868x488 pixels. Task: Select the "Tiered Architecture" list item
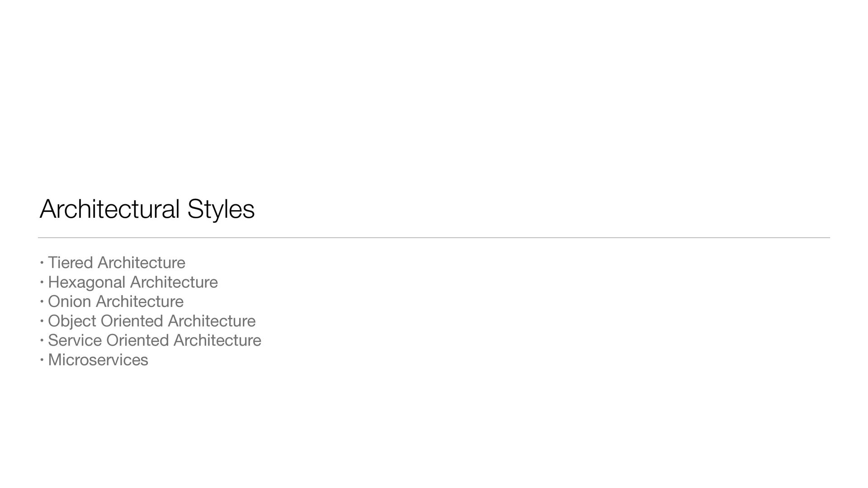point(117,263)
